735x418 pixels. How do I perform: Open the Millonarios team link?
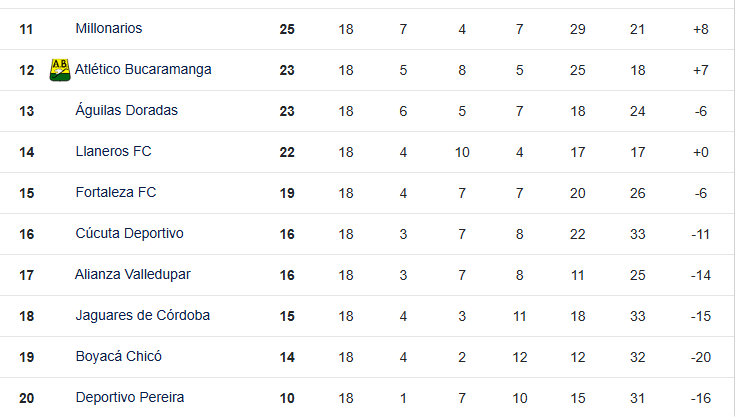click(109, 29)
